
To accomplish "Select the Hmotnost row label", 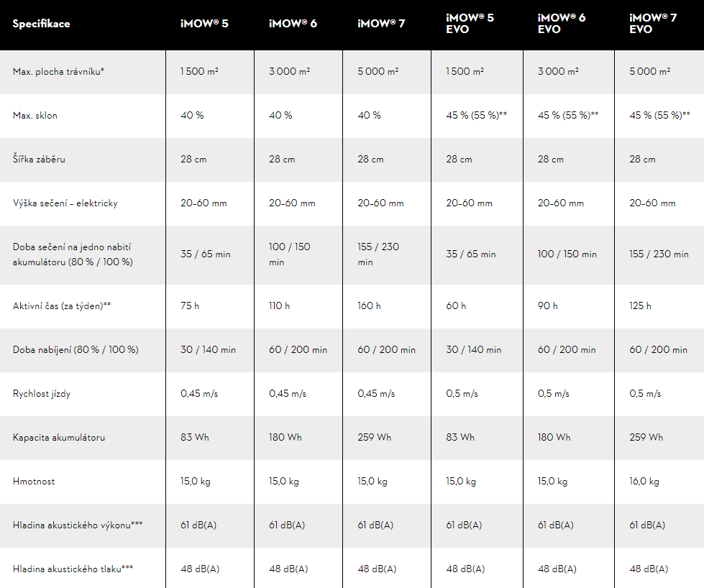I will (34, 481).
